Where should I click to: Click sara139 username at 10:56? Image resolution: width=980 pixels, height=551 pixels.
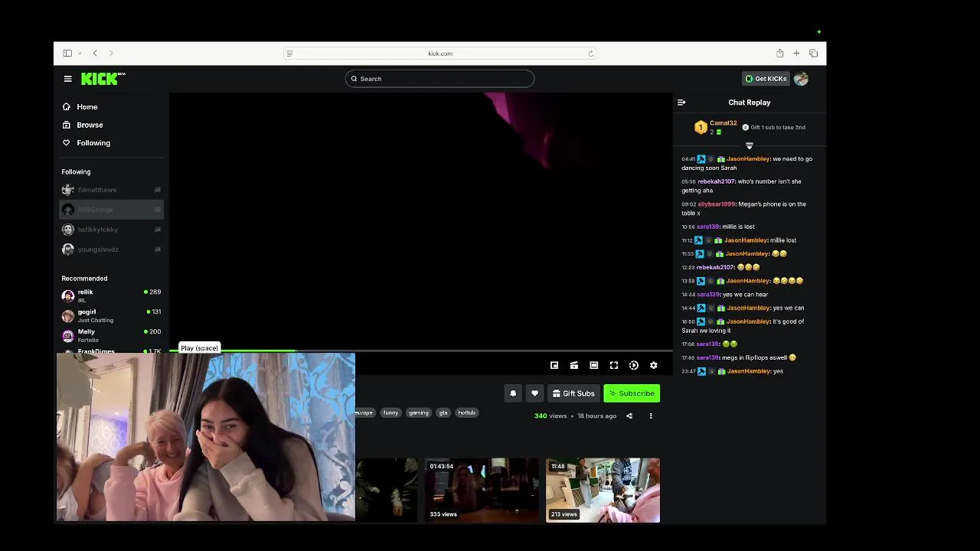tap(707, 227)
